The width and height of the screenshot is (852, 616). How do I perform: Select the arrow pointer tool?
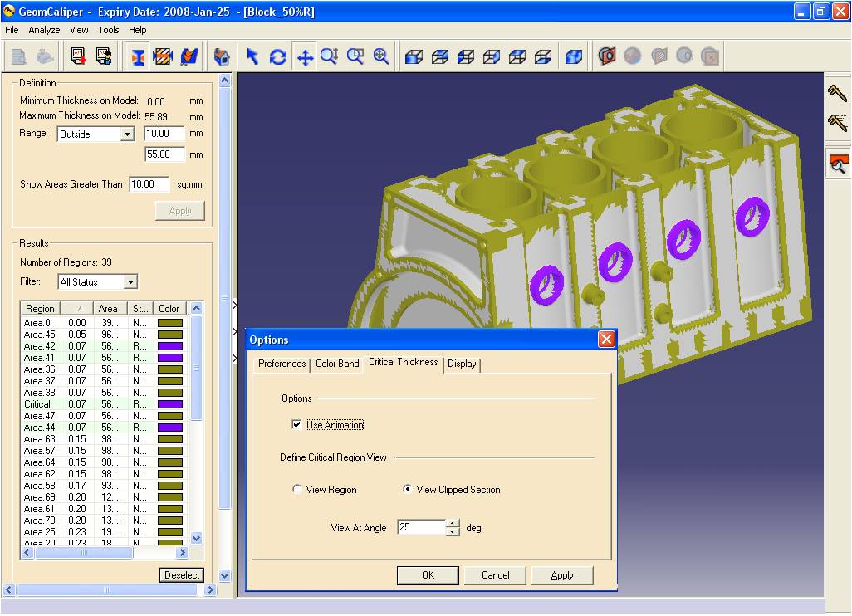pyautogui.click(x=252, y=56)
